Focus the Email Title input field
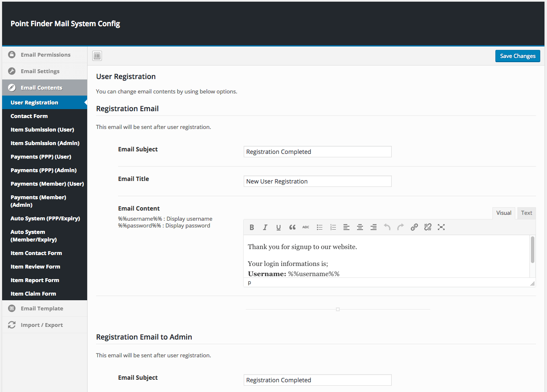The image size is (547, 392). [317, 181]
